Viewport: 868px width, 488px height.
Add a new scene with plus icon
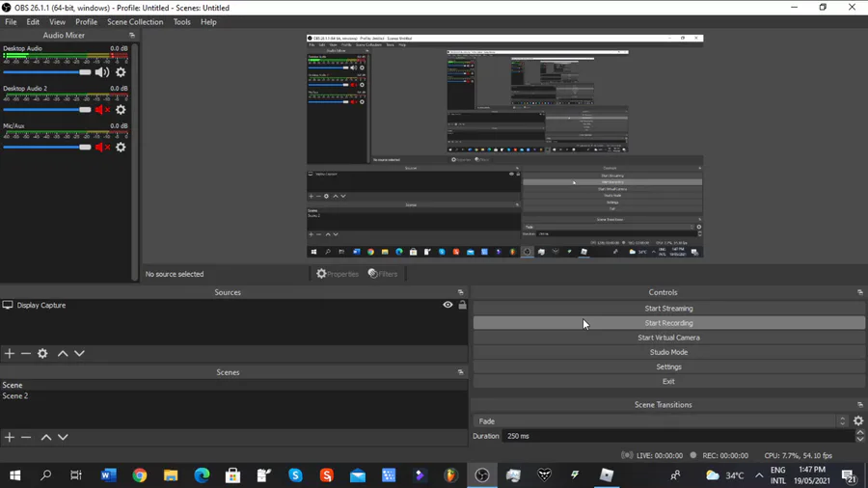click(10, 437)
